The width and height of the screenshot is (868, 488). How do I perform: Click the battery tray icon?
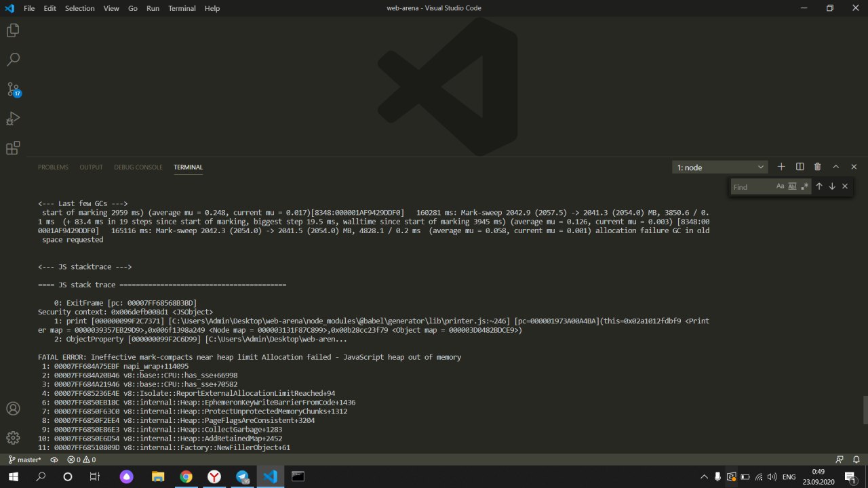745,476
